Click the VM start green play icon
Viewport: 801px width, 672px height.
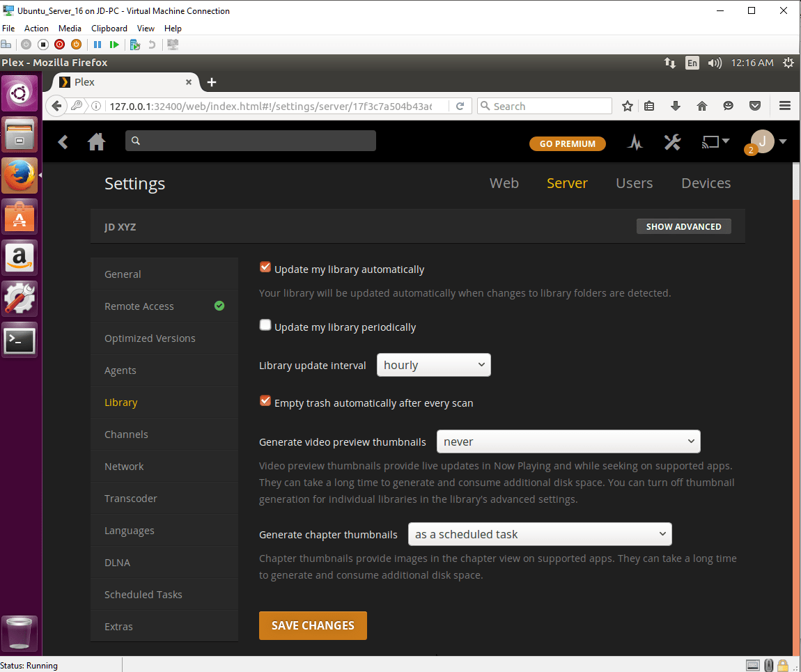(114, 45)
